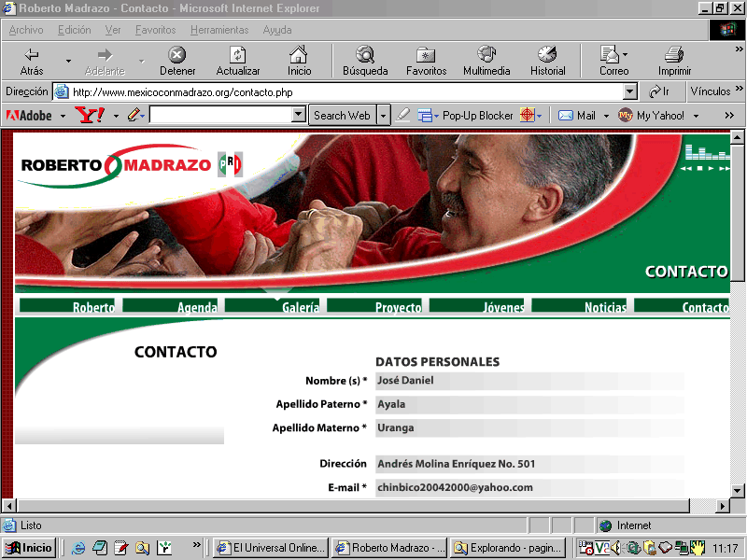The image size is (747, 560).
Task: Go to home page via Inicio icon
Action: coord(299,55)
